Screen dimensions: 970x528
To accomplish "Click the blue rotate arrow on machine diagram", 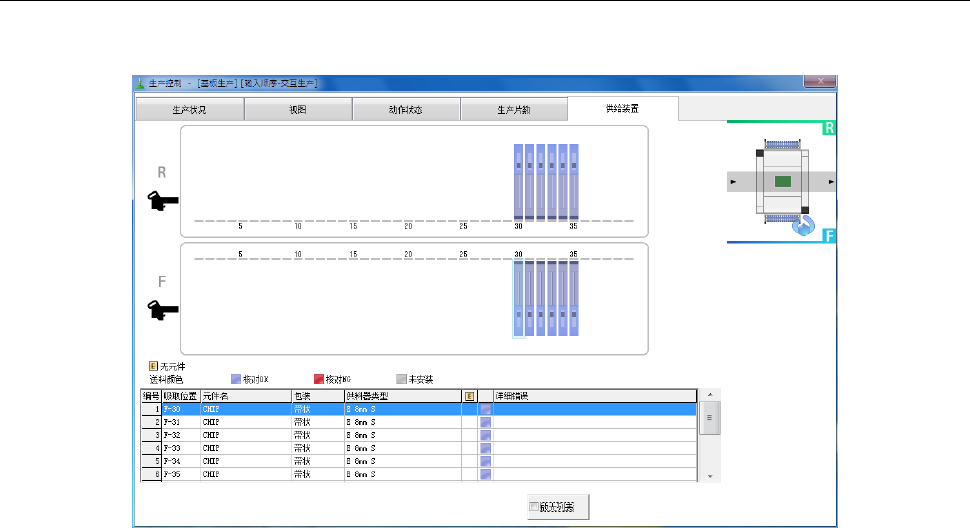I will pyautogui.click(x=801, y=227).
